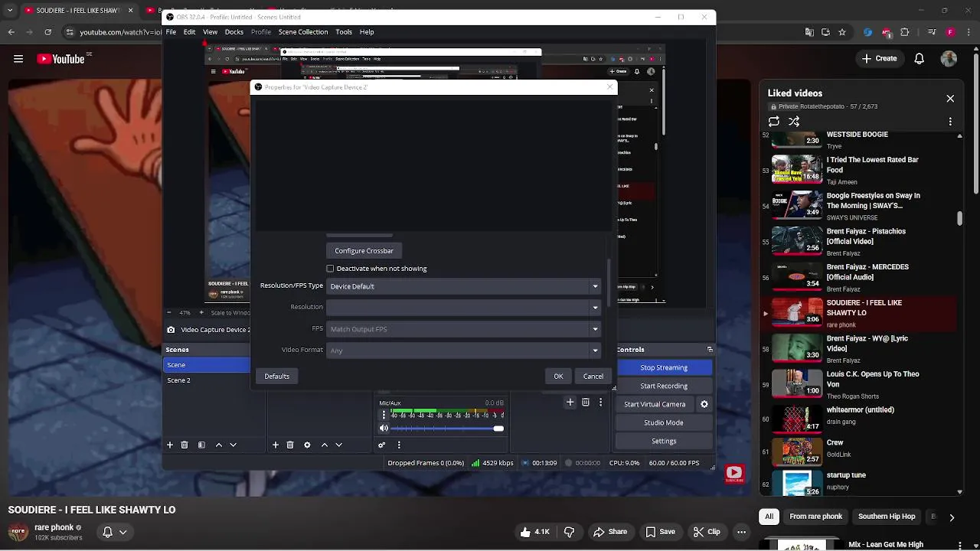
Task: Play Brent Faiyaz - Pistachios thumbnail
Action: coord(797,241)
